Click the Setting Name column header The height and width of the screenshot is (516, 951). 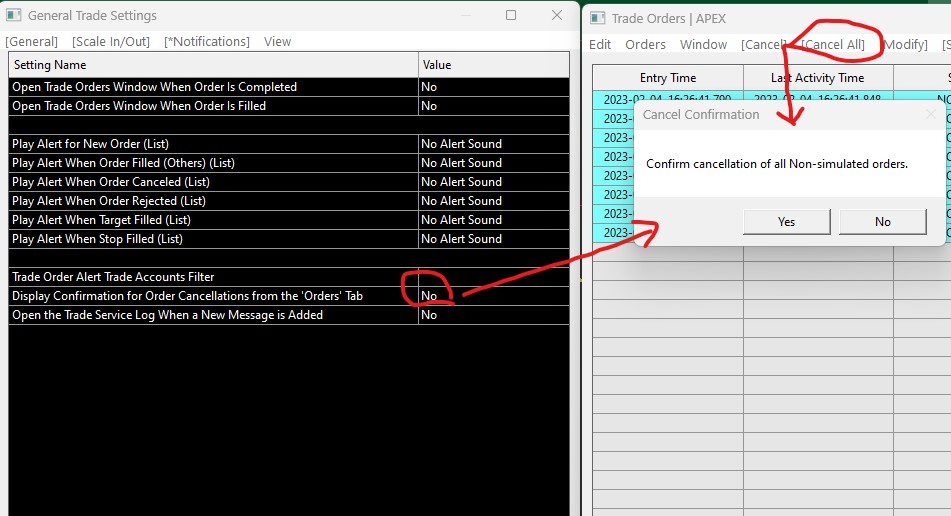coord(213,65)
